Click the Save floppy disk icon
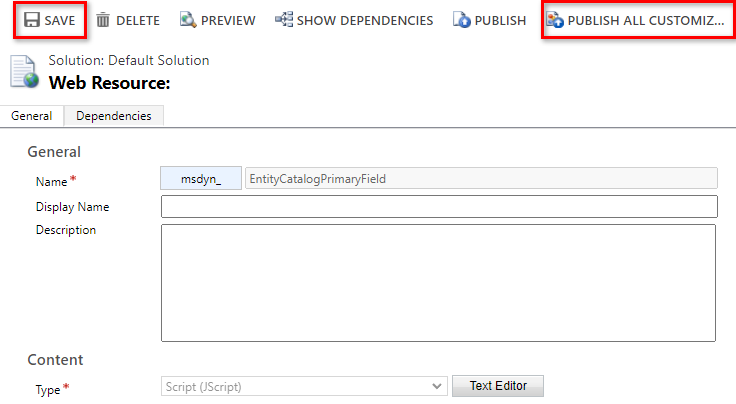The width and height of the screenshot is (736, 404). [31, 20]
